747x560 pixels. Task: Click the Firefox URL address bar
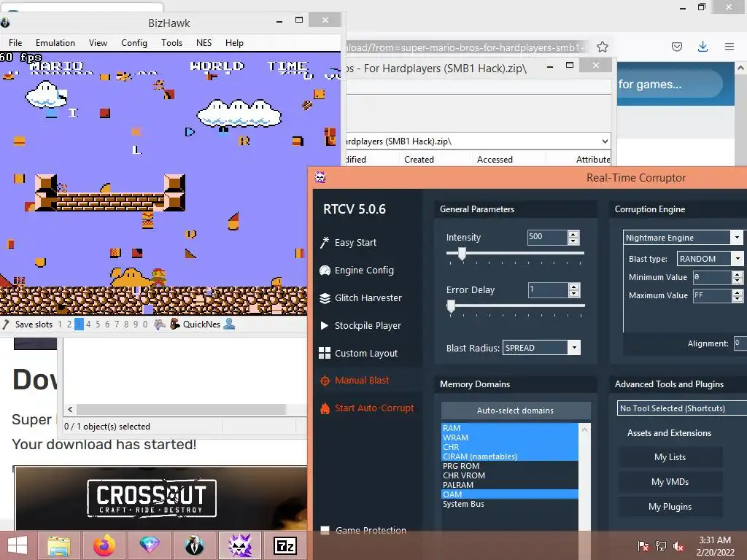[x=466, y=47]
